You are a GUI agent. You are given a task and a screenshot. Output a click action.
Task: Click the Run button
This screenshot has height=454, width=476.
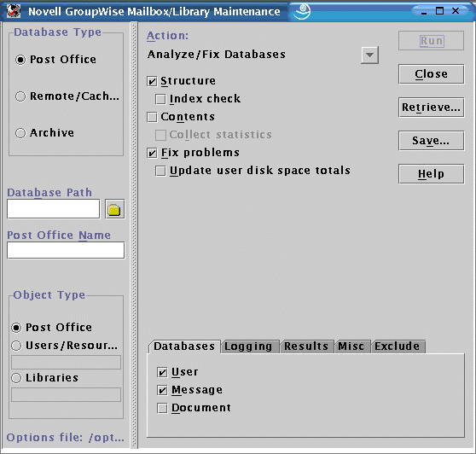[431, 41]
